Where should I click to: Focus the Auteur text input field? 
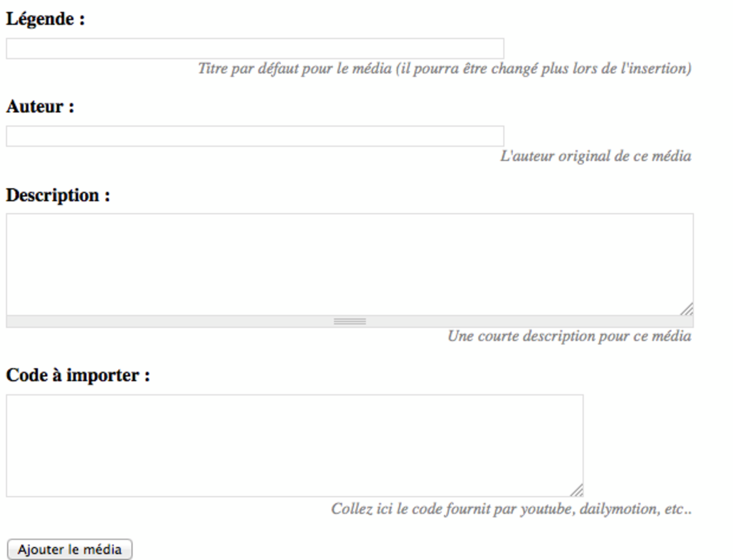tap(255, 136)
